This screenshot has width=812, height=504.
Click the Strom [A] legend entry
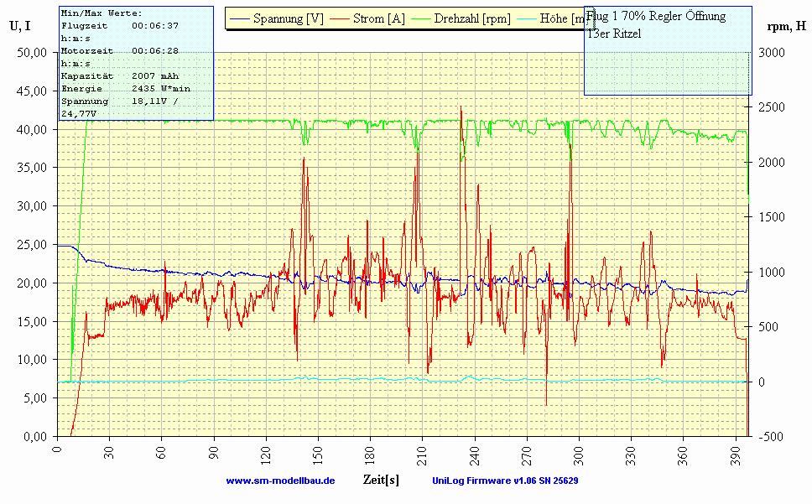click(378, 18)
